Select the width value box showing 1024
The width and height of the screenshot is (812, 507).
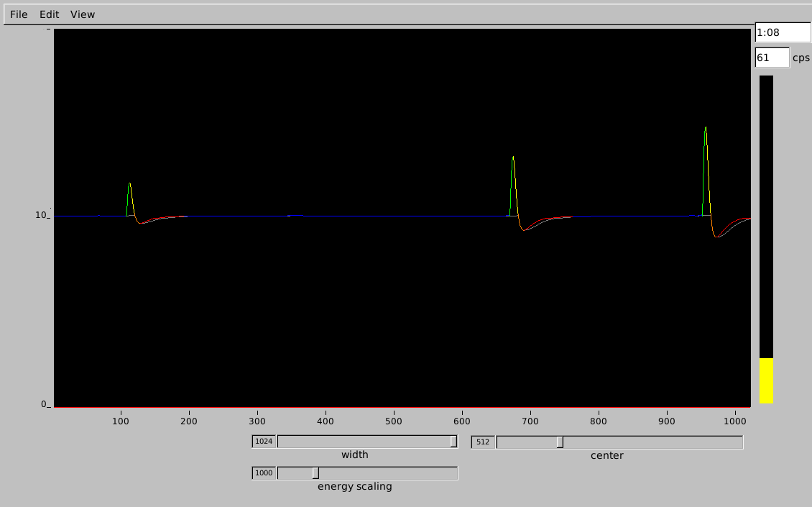click(x=264, y=442)
